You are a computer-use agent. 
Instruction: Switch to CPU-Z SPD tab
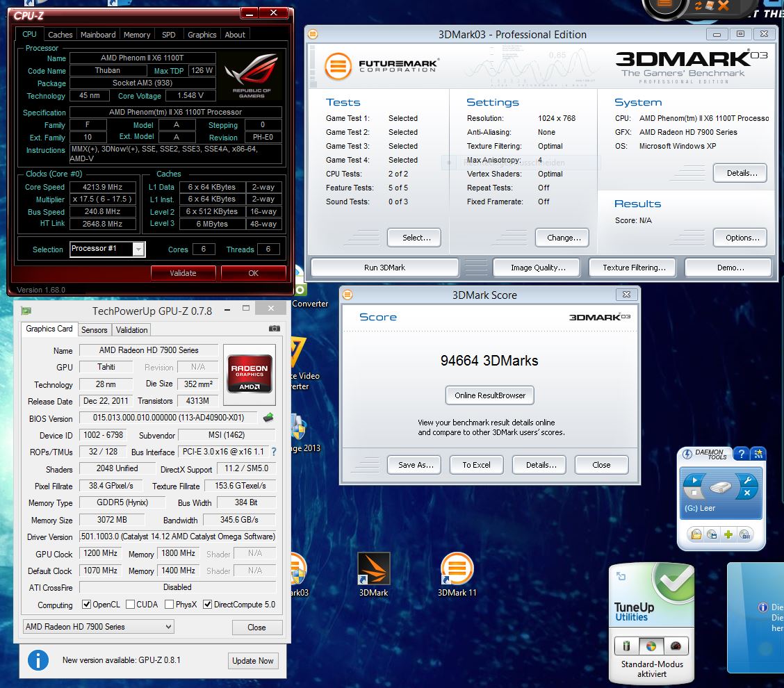pyautogui.click(x=168, y=35)
